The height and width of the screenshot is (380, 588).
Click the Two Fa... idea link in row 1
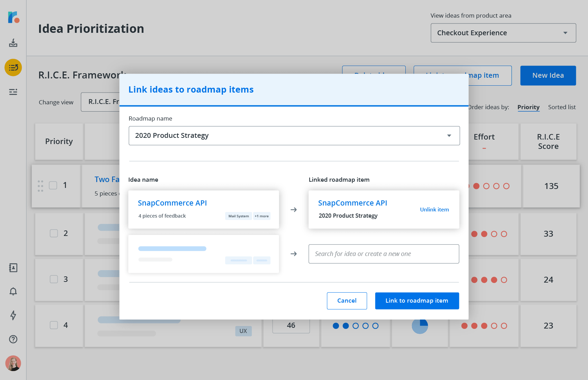[x=107, y=180]
